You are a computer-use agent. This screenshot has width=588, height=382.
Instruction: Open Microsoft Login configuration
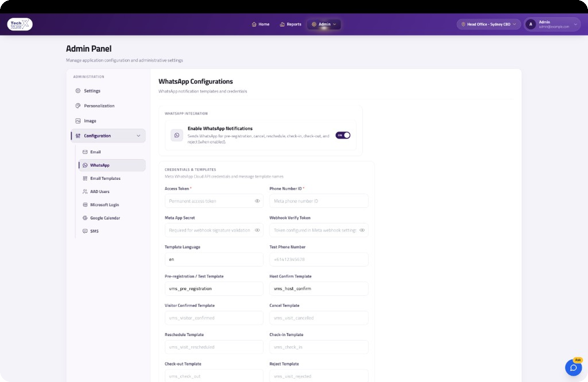click(112, 205)
